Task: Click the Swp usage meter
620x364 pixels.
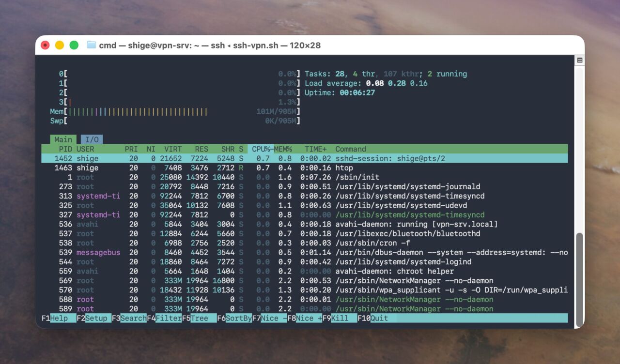Action: (175, 121)
